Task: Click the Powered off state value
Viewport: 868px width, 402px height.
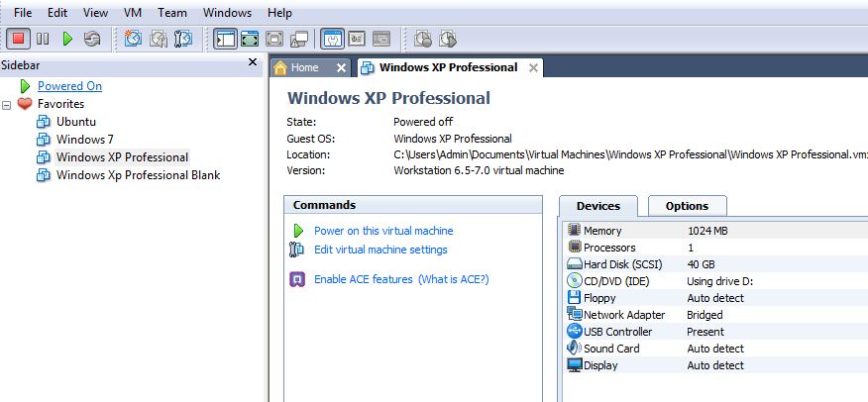Action: point(423,122)
